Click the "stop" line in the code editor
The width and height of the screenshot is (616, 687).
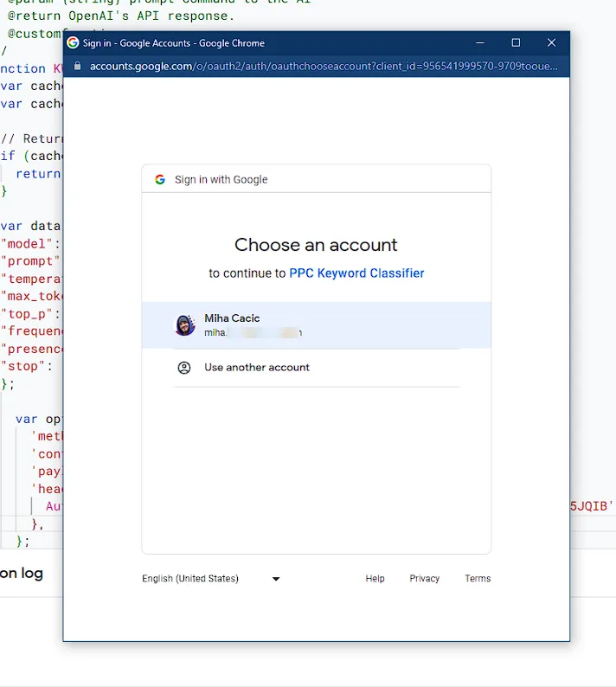tap(27, 366)
